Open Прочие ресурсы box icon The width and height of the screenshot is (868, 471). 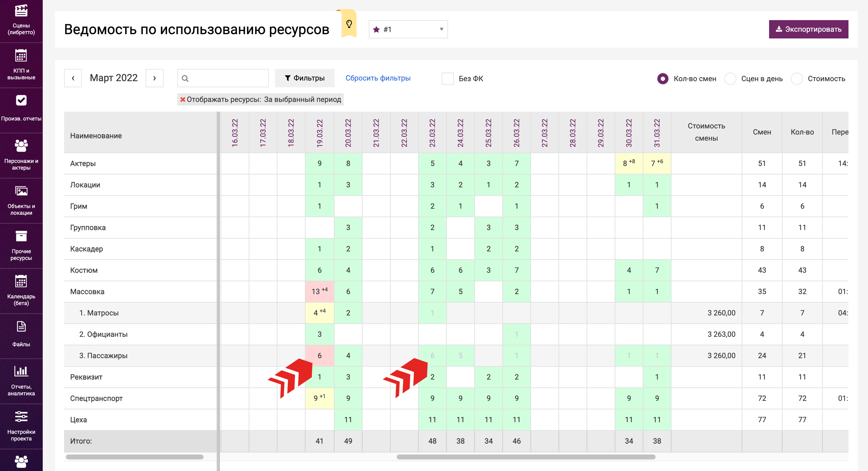(x=21, y=236)
